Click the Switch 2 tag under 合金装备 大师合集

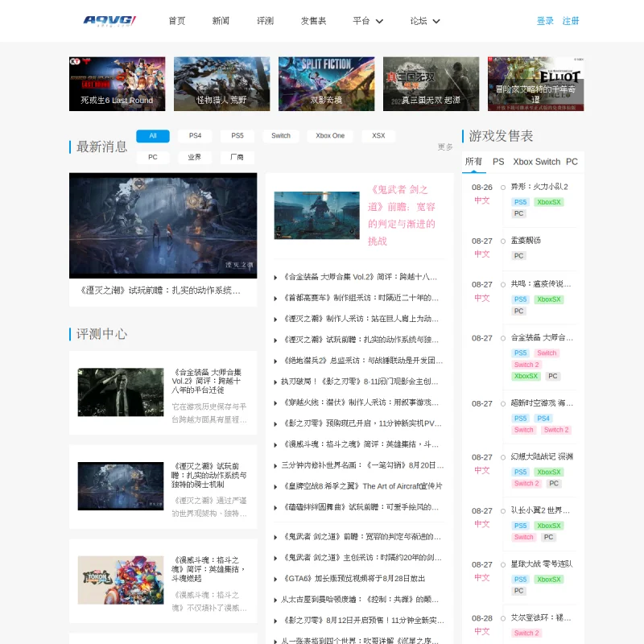(x=526, y=365)
